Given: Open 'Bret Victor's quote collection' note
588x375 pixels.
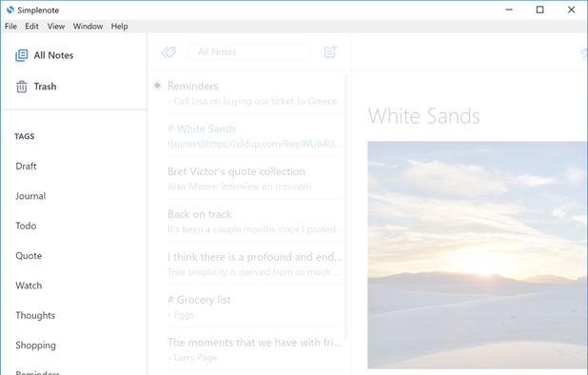Looking at the screenshot, I should pos(254,179).
